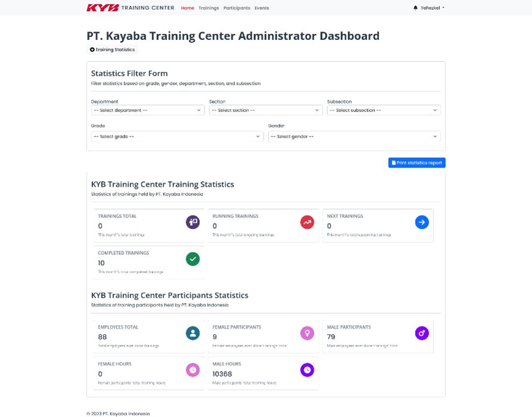The width and height of the screenshot is (532, 417).
Task: Click the purple Male Participants icon
Action: click(x=422, y=333)
